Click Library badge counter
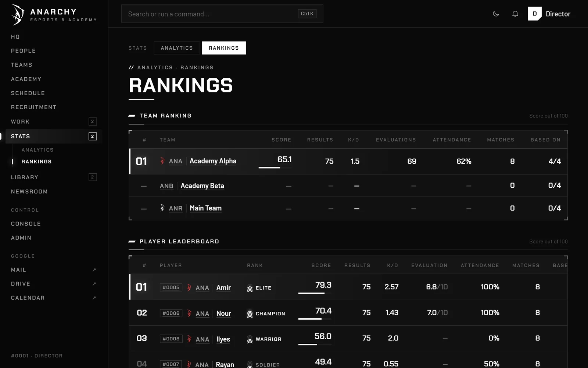 pyautogui.click(x=93, y=177)
